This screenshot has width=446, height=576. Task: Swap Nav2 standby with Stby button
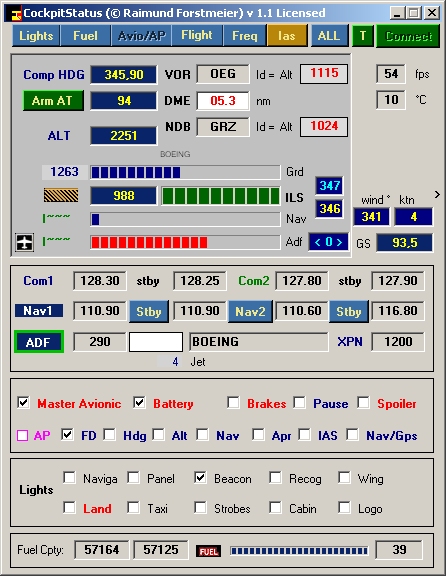point(349,312)
